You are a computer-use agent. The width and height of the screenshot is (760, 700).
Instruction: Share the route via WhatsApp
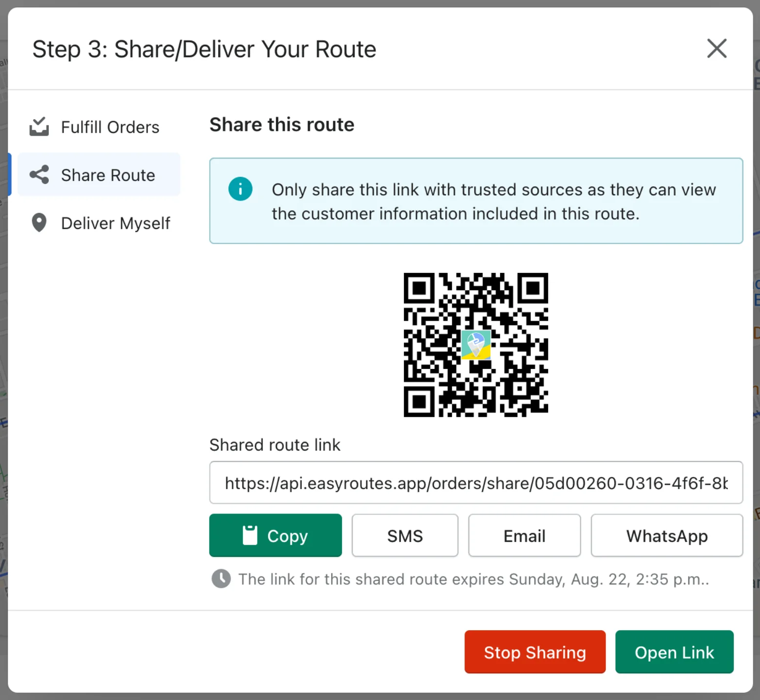pos(667,535)
